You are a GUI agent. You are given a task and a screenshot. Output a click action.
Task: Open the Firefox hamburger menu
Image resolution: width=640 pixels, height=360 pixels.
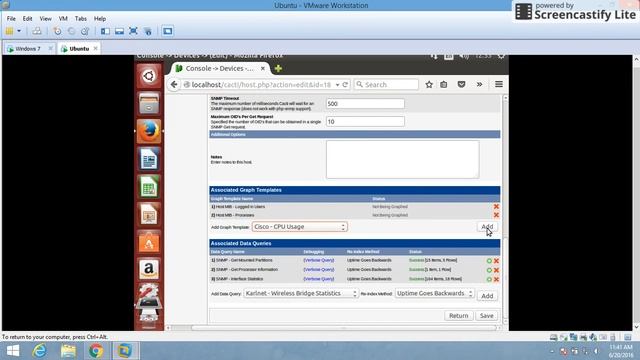[499, 84]
